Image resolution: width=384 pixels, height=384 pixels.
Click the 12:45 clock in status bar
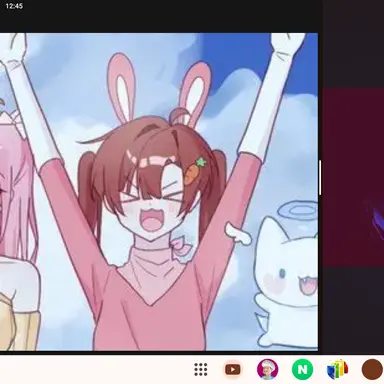point(14,6)
